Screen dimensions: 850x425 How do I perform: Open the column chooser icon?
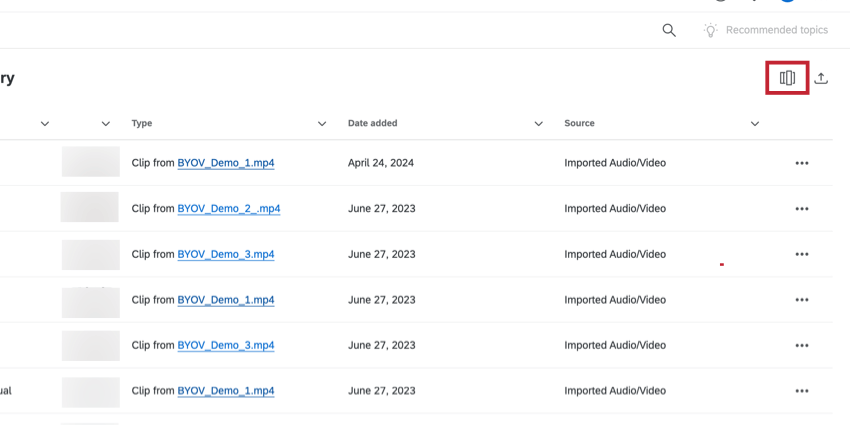tap(787, 78)
